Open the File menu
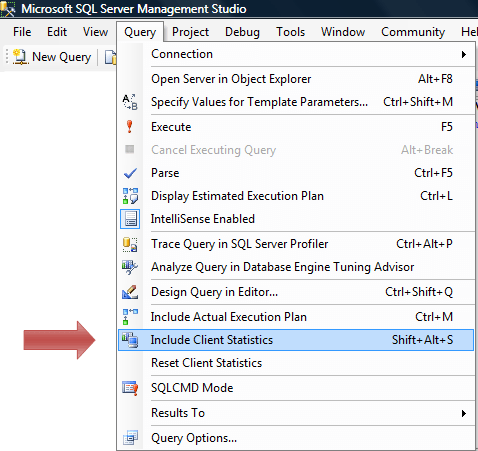The width and height of the screenshot is (478, 451). pyautogui.click(x=22, y=32)
